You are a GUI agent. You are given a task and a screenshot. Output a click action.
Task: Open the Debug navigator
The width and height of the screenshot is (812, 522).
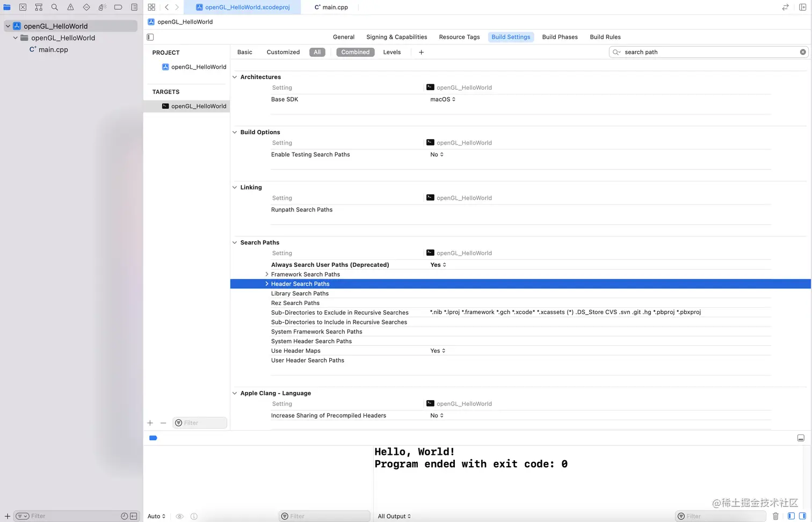click(x=102, y=8)
